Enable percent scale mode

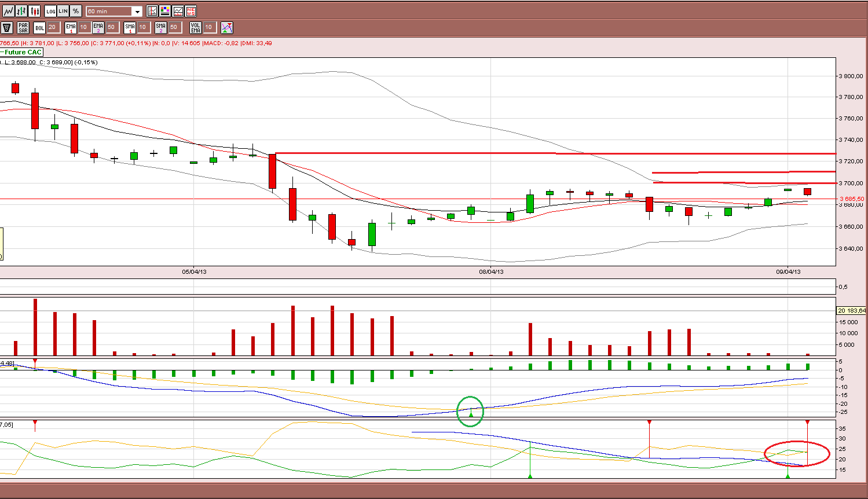pyautogui.click(x=76, y=11)
